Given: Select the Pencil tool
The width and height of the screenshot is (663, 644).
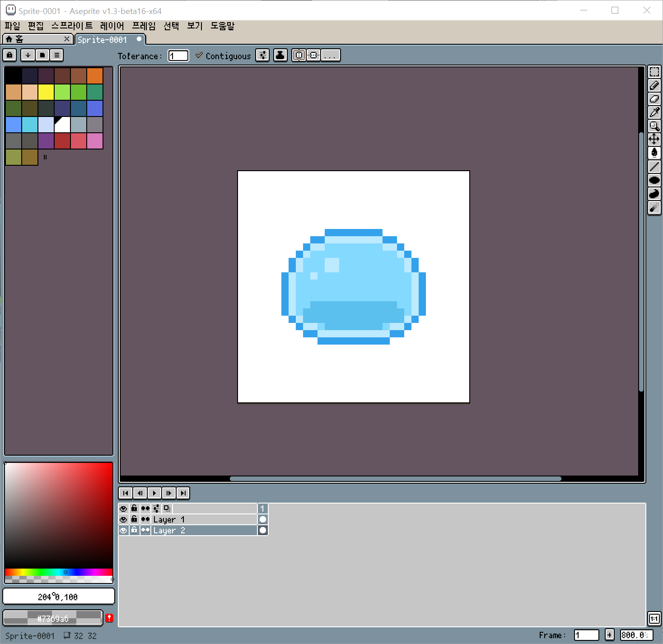Looking at the screenshot, I should pos(654,85).
